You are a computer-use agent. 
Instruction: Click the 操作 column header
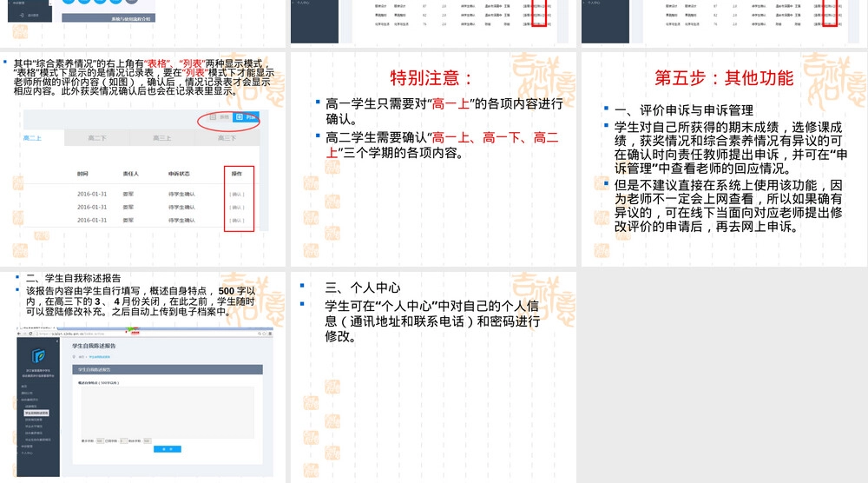click(237, 174)
